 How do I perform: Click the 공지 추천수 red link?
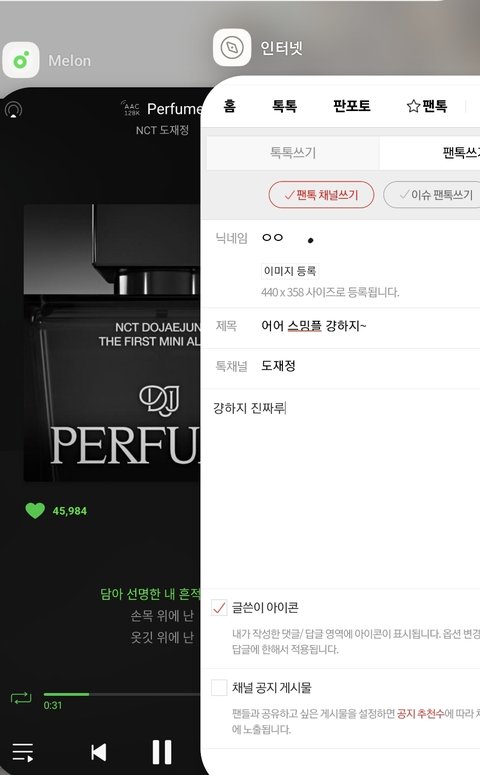tap(420, 714)
